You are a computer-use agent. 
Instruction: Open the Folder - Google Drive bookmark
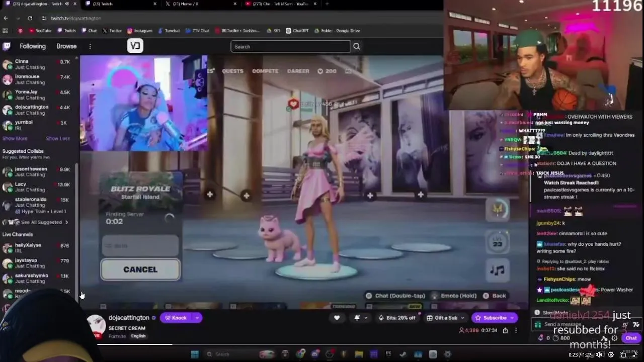(337, 31)
